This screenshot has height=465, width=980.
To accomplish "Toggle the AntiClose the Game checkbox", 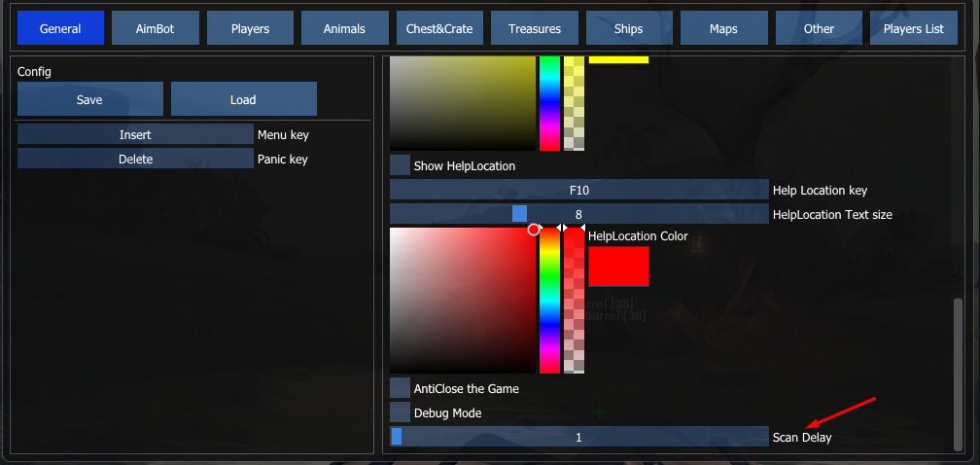I will (400, 388).
